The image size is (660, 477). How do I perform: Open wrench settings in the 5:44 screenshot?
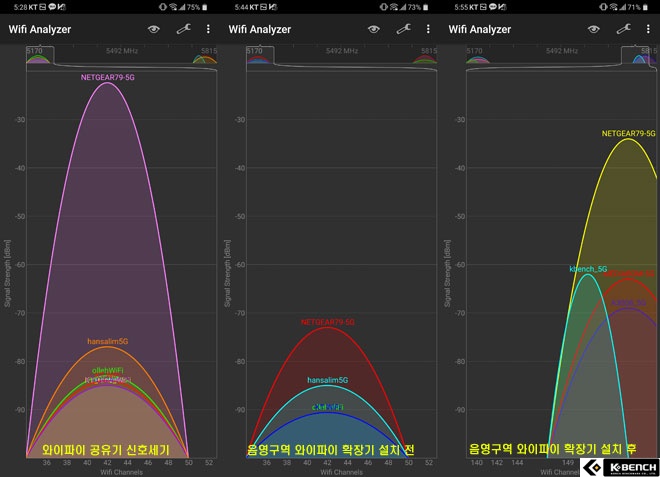click(404, 29)
